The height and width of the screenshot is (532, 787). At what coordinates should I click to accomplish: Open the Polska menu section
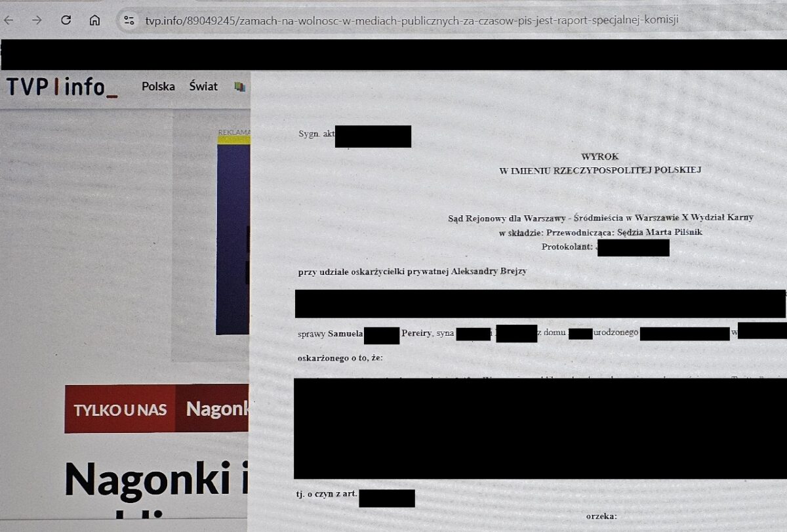point(158,87)
